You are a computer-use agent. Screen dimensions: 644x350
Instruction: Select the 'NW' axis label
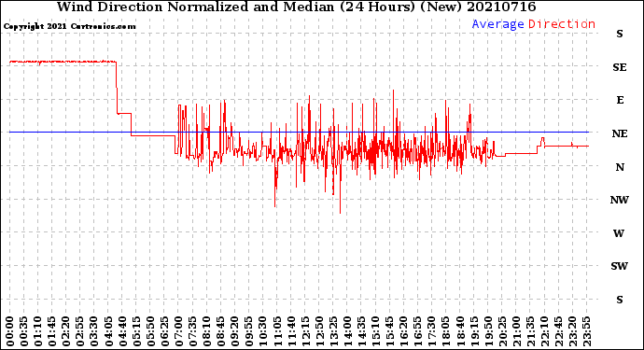[x=620, y=200]
